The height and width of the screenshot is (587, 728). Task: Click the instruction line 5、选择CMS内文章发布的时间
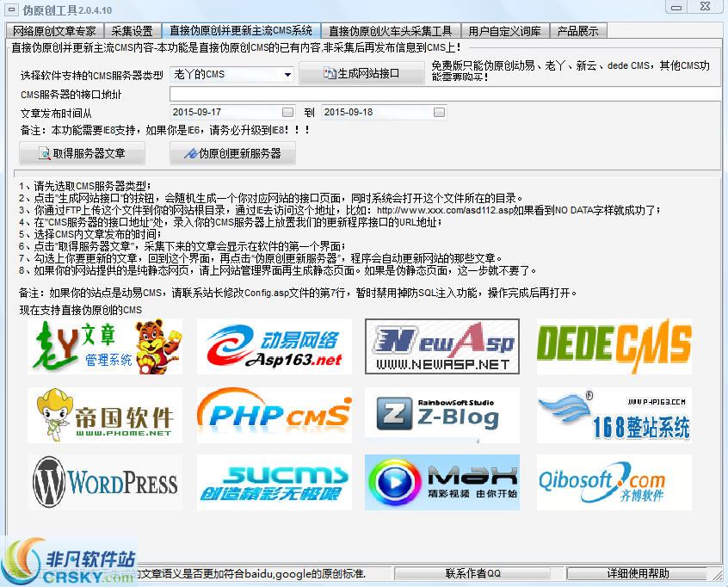pos(90,234)
